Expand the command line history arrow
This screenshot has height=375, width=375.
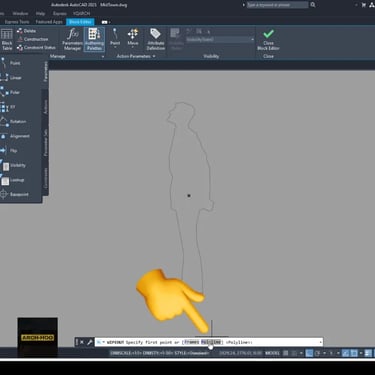(x=320, y=342)
